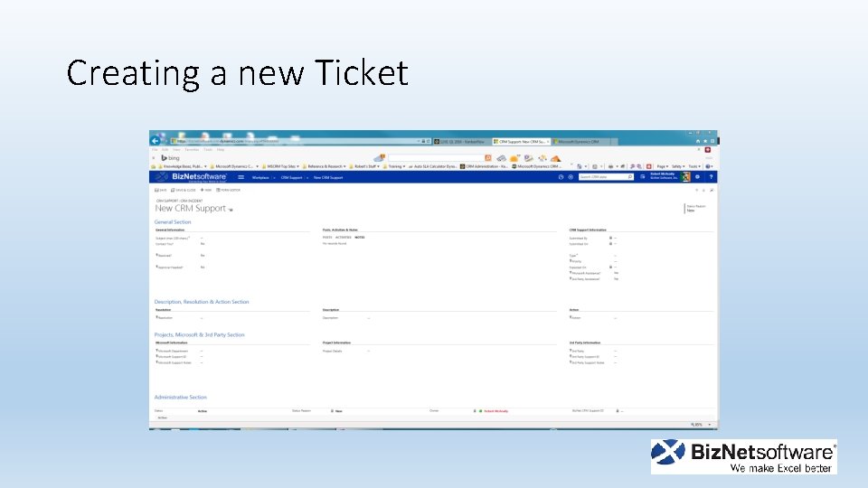Open the IE tools gear icon
868x488 pixels.
pyautogui.click(x=712, y=141)
